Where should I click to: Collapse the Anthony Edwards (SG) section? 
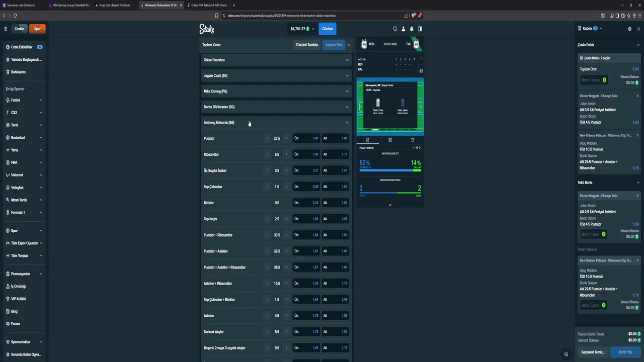[276, 122]
